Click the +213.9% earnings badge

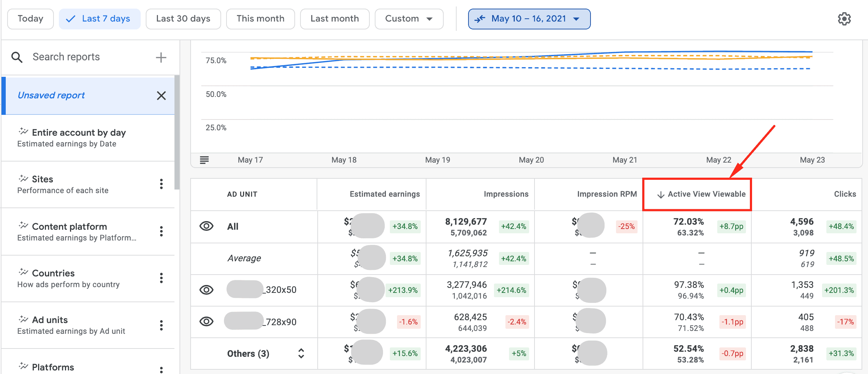pyautogui.click(x=403, y=290)
